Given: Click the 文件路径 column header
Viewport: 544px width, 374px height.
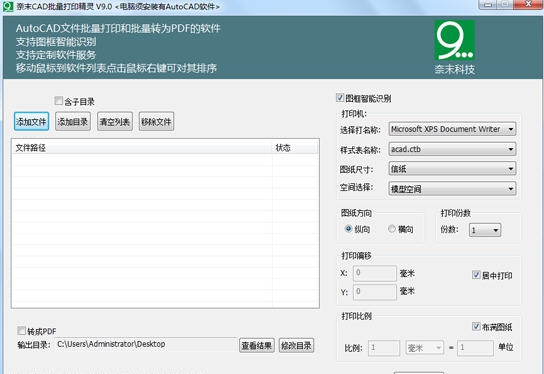Looking at the screenshot, I should tap(142, 147).
